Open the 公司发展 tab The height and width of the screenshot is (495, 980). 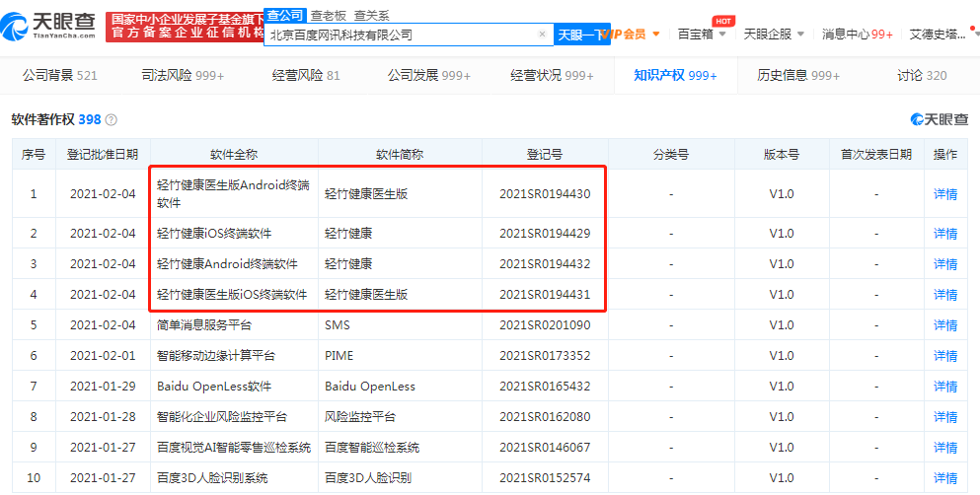click(428, 76)
